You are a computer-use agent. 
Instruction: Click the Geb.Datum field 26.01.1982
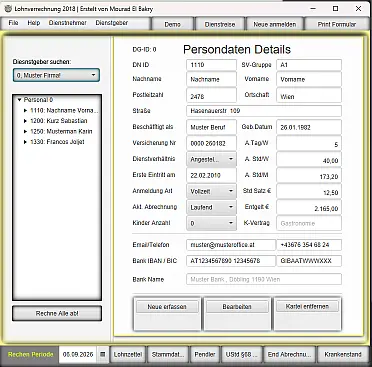tap(309, 127)
